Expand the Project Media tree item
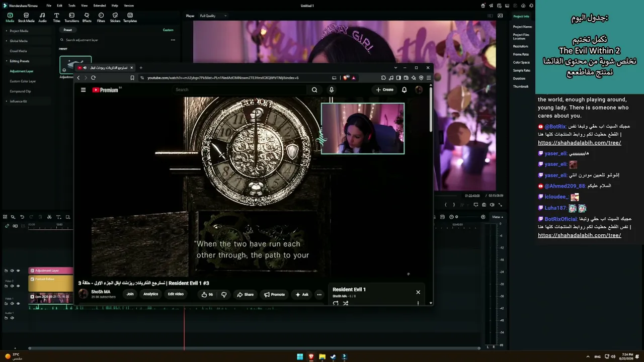The image size is (644, 362). coord(7,31)
